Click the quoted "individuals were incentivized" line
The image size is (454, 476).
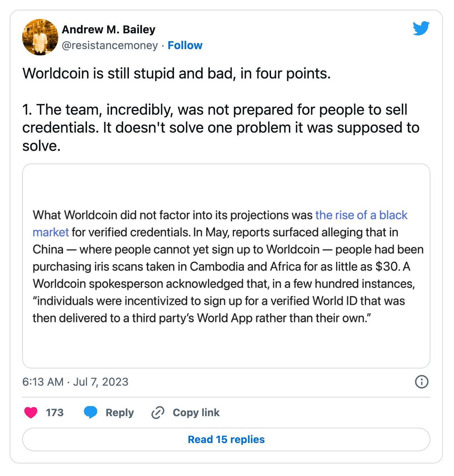(x=218, y=301)
